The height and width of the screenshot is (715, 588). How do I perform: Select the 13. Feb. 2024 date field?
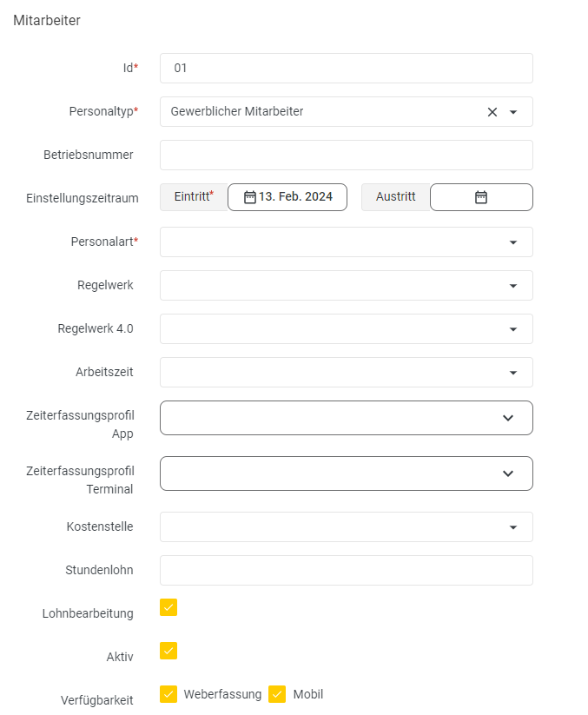coord(287,197)
